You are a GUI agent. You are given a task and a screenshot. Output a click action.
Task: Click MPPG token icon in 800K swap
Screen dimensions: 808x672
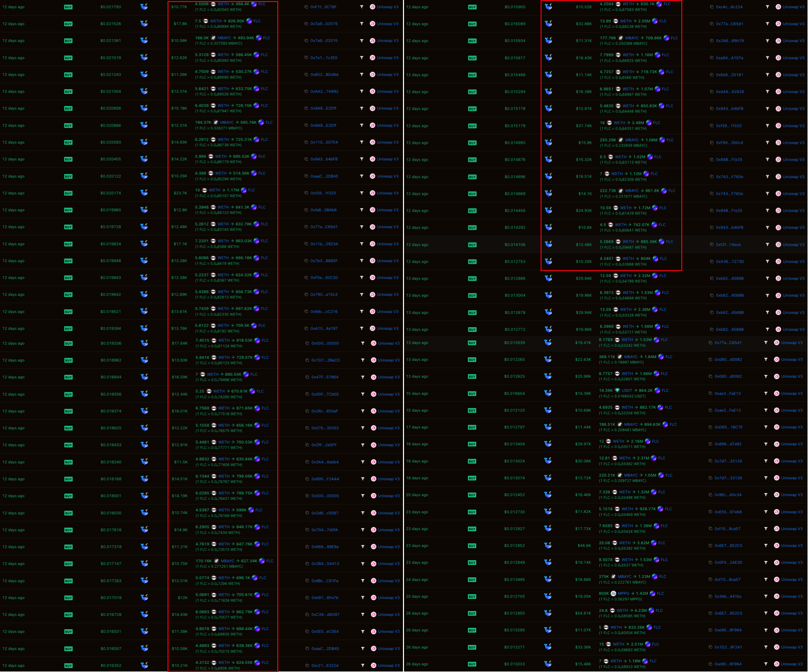[x=613, y=594]
